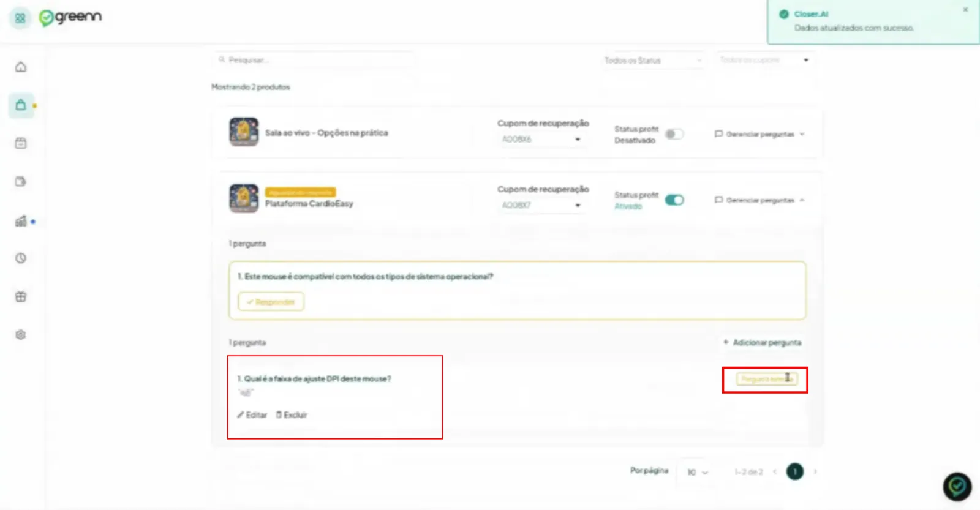Screen dimensions: 980x510
Task: Open the calendar icon in sidebar
Action: click(21, 143)
